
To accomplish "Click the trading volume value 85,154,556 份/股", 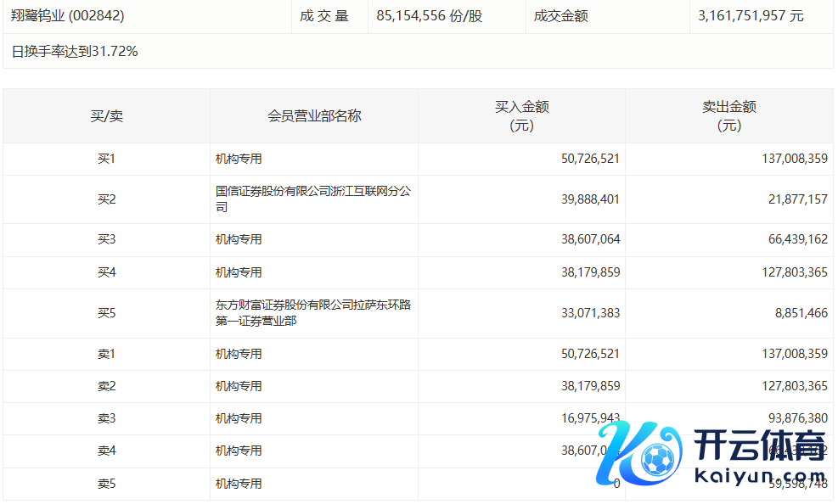I will point(429,16).
